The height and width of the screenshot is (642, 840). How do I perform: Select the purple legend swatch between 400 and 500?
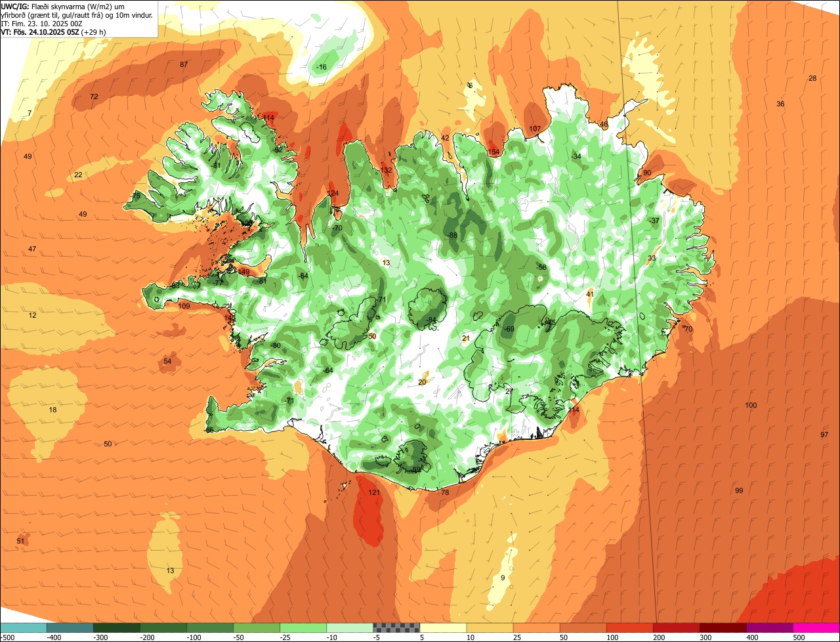pyautogui.click(x=770, y=628)
